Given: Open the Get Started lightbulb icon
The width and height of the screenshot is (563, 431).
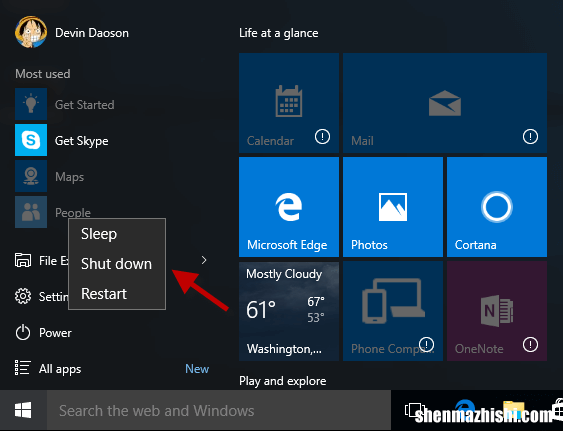Looking at the screenshot, I should [31, 104].
